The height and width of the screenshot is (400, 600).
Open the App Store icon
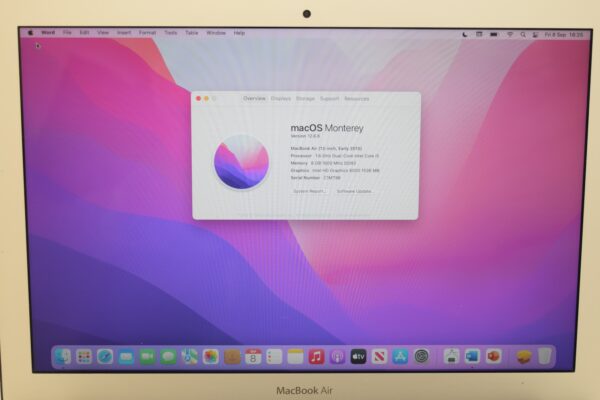tap(400, 356)
